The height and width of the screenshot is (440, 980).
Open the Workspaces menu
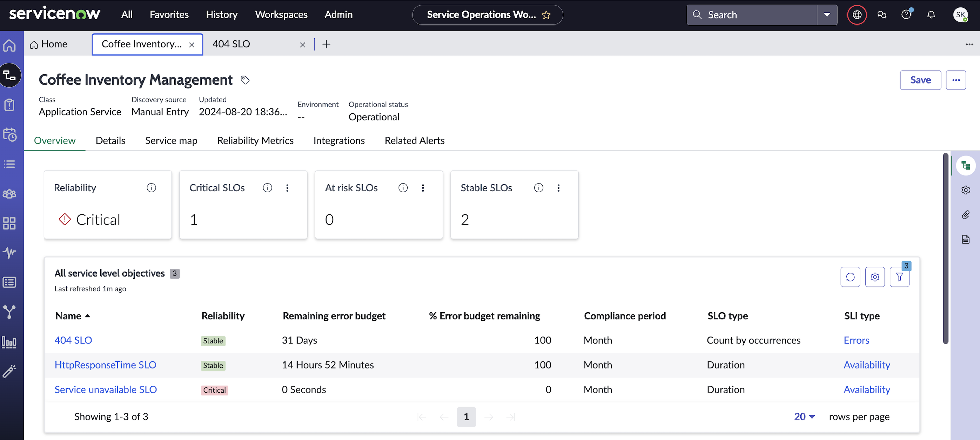click(281, 14)
